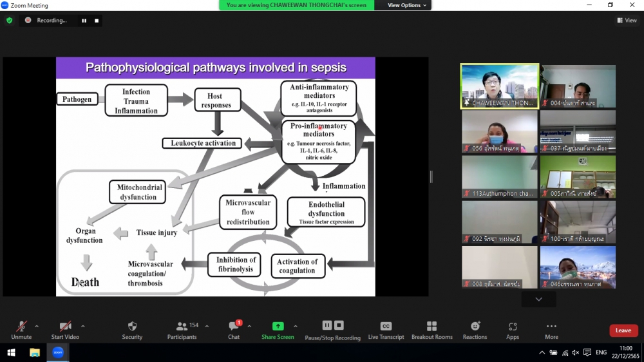Pause the recording from the top indicator
644x362 pixels.
pos(84,21)
